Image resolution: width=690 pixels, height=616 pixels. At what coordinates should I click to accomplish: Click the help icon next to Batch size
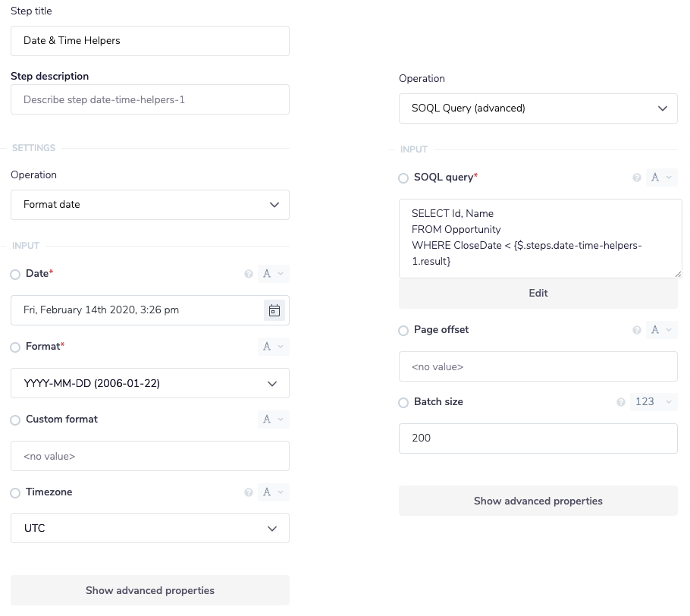[x=621, y=402]
